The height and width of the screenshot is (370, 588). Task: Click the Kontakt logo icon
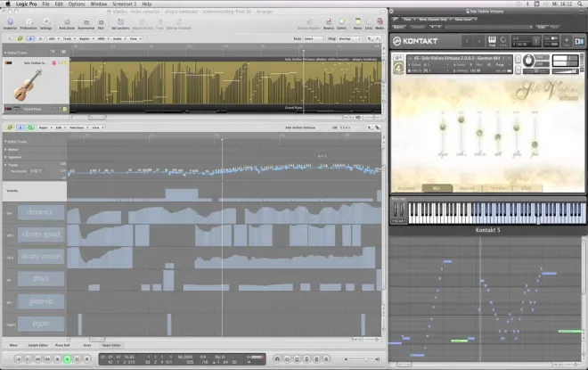pos(396,41)
